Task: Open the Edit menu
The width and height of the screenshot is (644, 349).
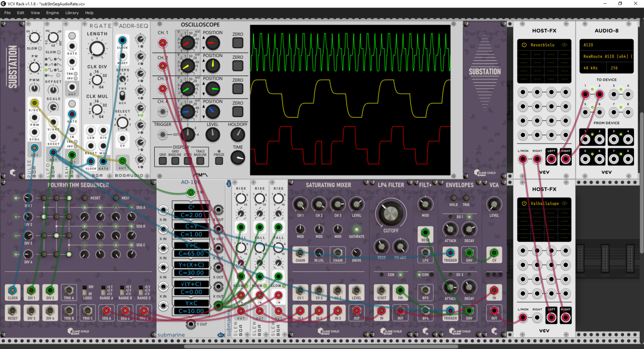Action: [x=21, y=13]
